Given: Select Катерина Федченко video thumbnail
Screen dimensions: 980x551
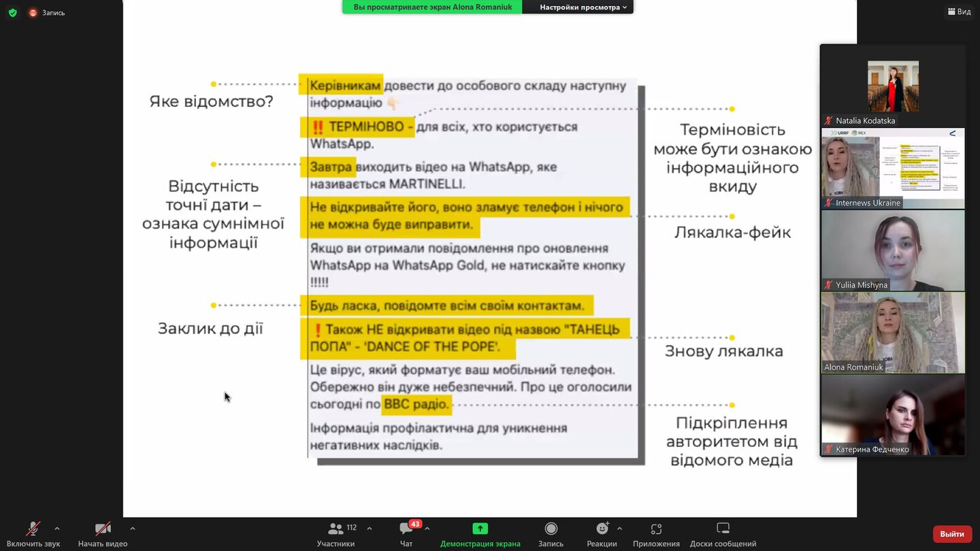Looking at the screenshot, I should (x=892, y=415).
